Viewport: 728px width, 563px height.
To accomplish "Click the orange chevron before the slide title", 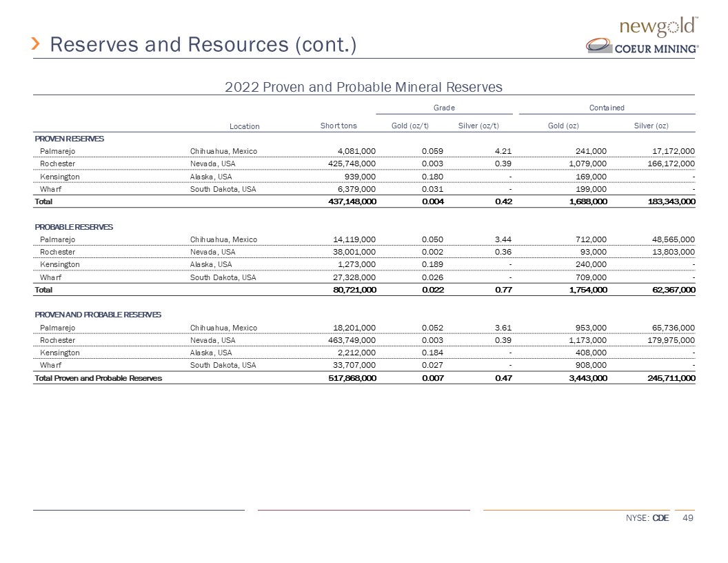I will pos(37,45).
